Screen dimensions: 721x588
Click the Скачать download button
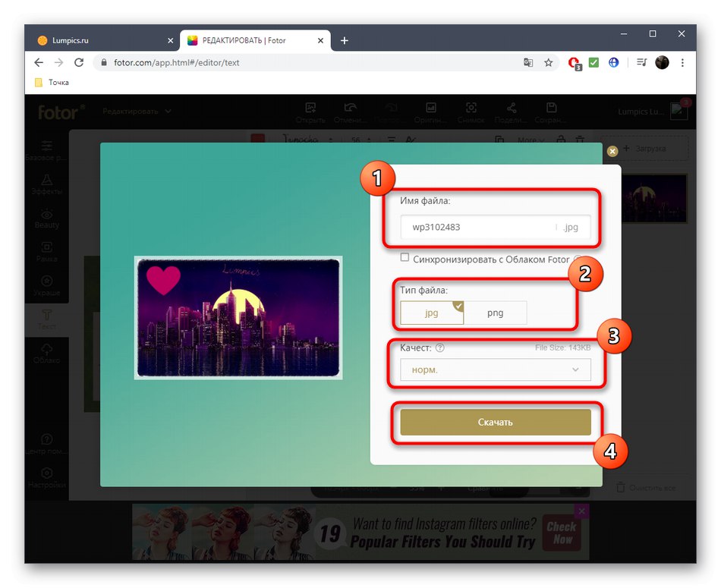click(x=496, y=422)
